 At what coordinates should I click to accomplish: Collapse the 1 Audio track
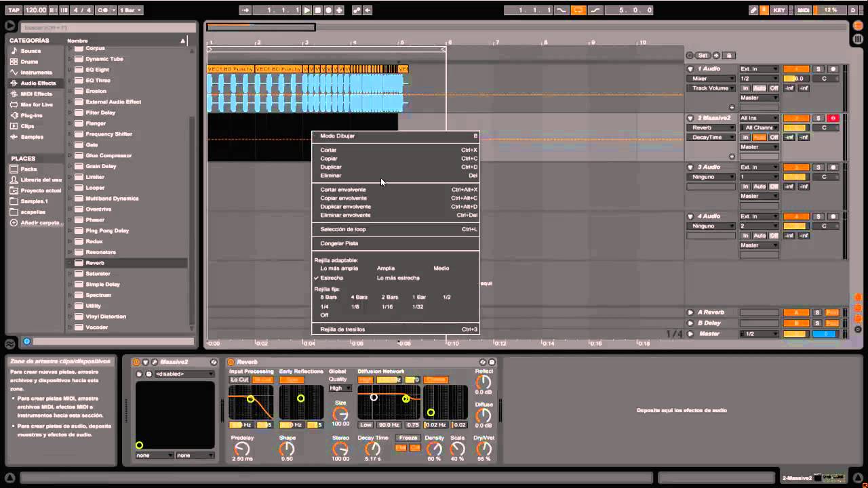point(690,69)
